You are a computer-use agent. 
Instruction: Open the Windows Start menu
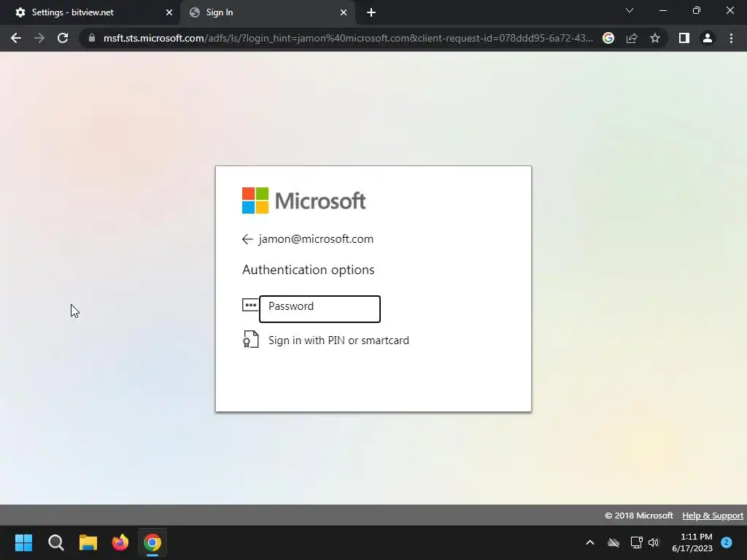coord(23,542)
